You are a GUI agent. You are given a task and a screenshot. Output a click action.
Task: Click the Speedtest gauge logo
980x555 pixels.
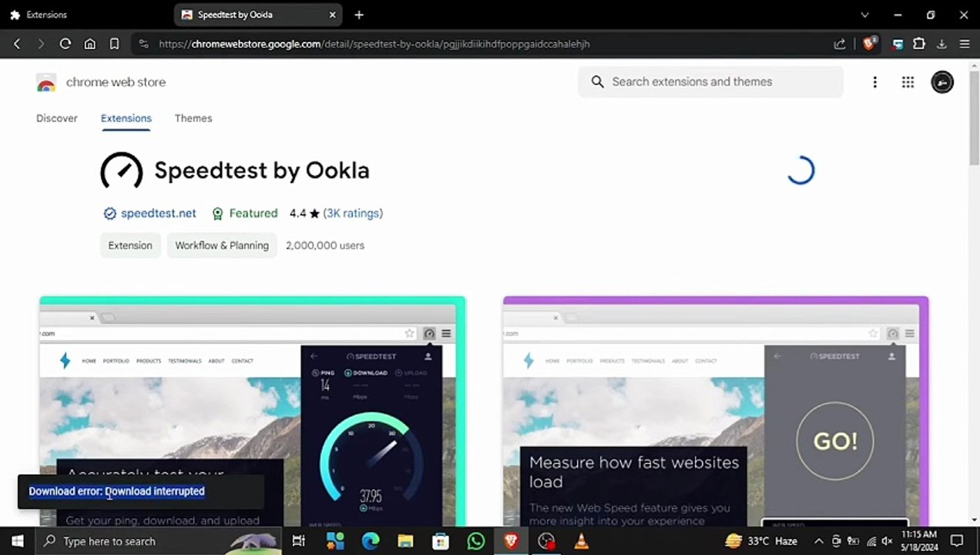click(x=122, y=170)
